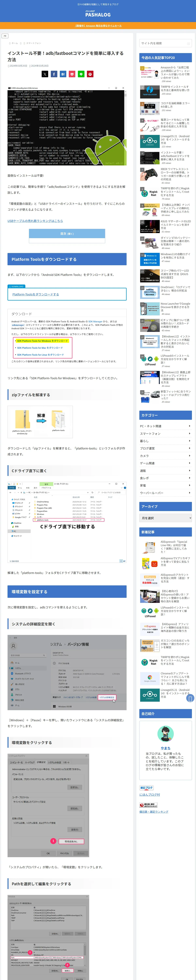Open 【70歳以上対象】ナンバーディスプレイ article title
This screenshot has width=196, height=980.
pos(175,208)
